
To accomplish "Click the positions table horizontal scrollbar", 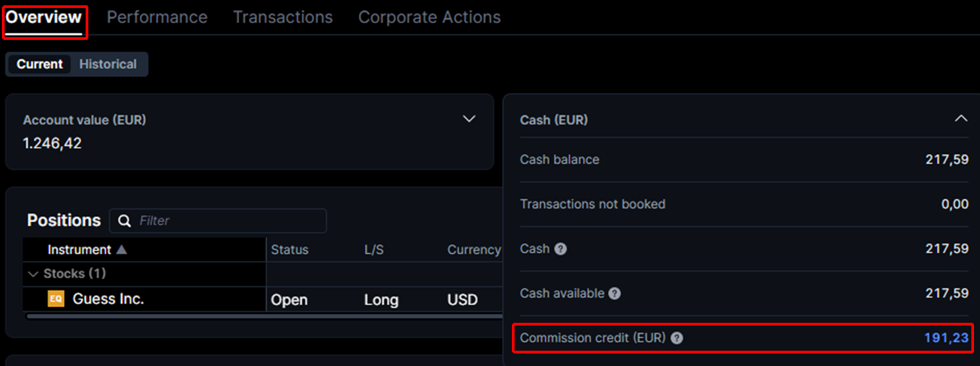I will [266, 316].
